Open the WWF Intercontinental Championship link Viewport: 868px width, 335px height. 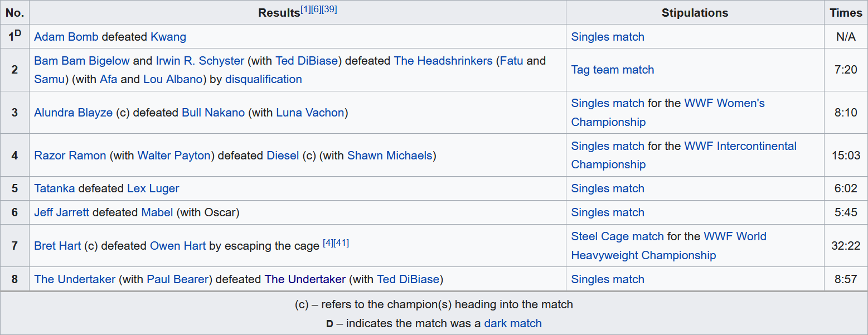click(740, 146)
